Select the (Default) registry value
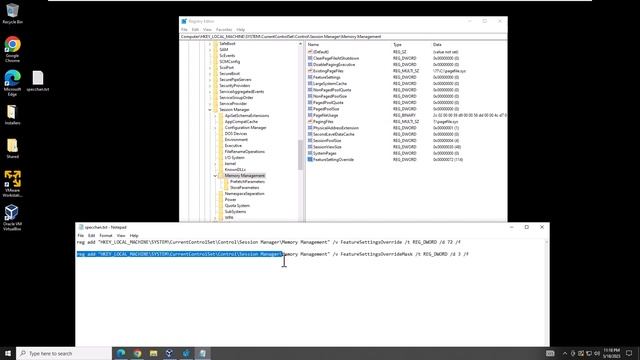 coord(321,52)
